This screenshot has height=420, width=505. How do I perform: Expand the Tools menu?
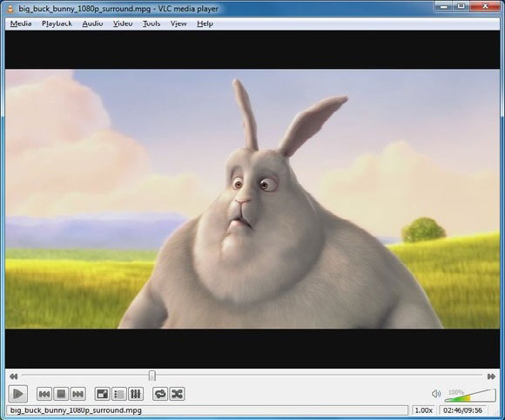[x=151, y=24]
